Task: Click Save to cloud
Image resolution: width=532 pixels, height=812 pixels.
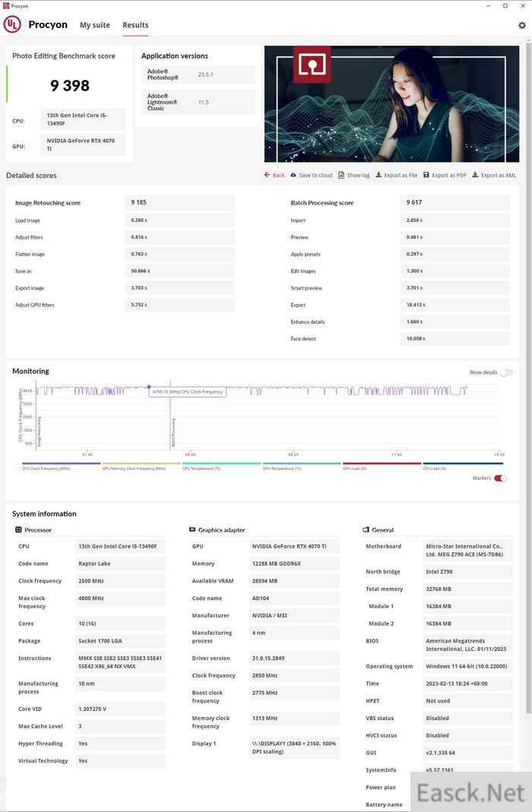Action: coord(311,175)
